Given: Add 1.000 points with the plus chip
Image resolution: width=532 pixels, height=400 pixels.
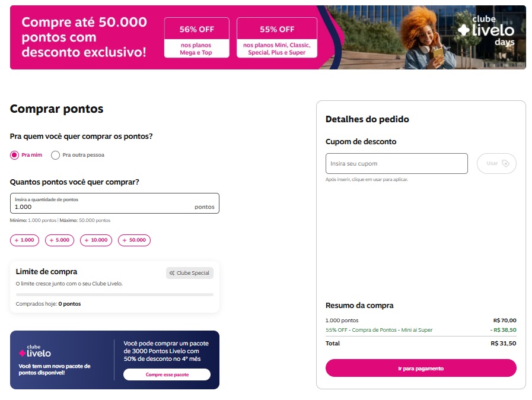Looking at the screenshot, I should click(25, 240).
